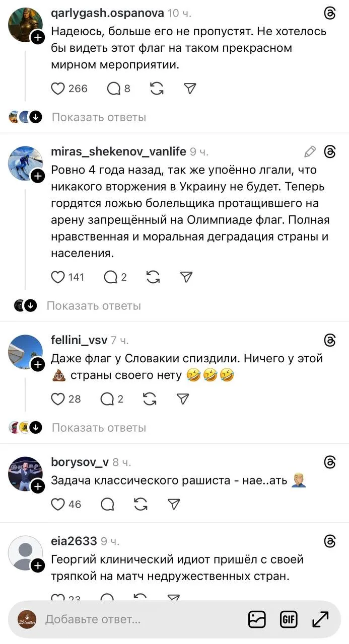Viewport: 349px width, 644px height.
Task: Open replies icon on qarlygash.ospanova's comment
Action: click(114, 89)
